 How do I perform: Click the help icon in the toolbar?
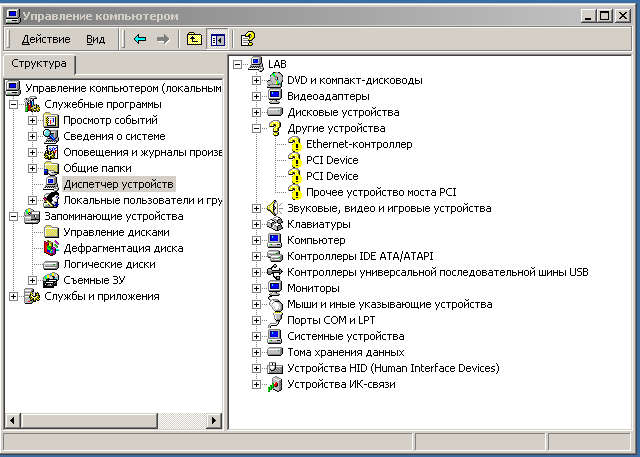pos(247,39)
